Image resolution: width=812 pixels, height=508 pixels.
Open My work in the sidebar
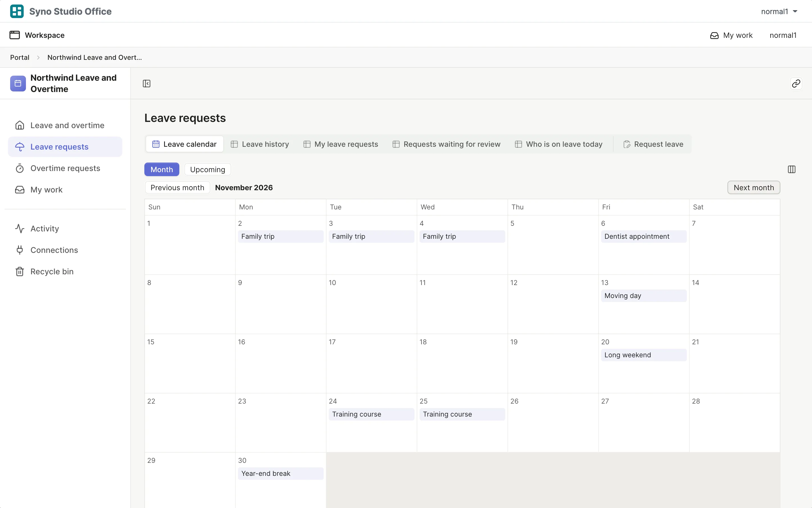[x=65, y=190]
